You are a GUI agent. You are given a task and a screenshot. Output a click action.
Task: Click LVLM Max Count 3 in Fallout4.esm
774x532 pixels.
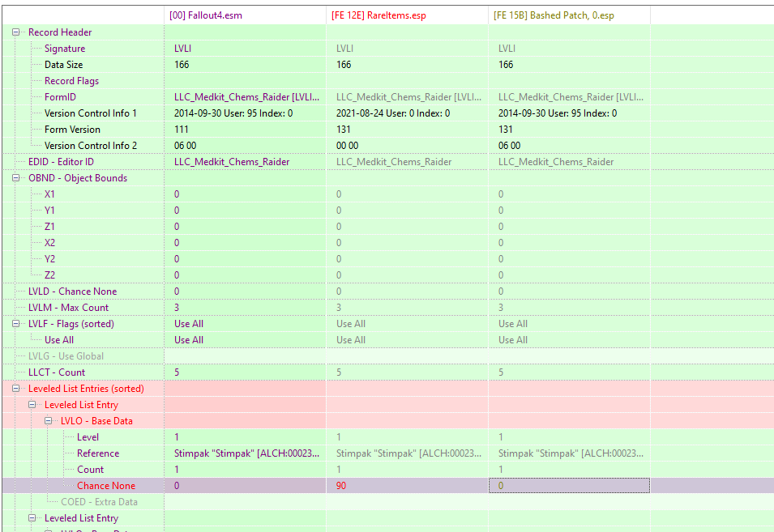[x=177, y=308]
